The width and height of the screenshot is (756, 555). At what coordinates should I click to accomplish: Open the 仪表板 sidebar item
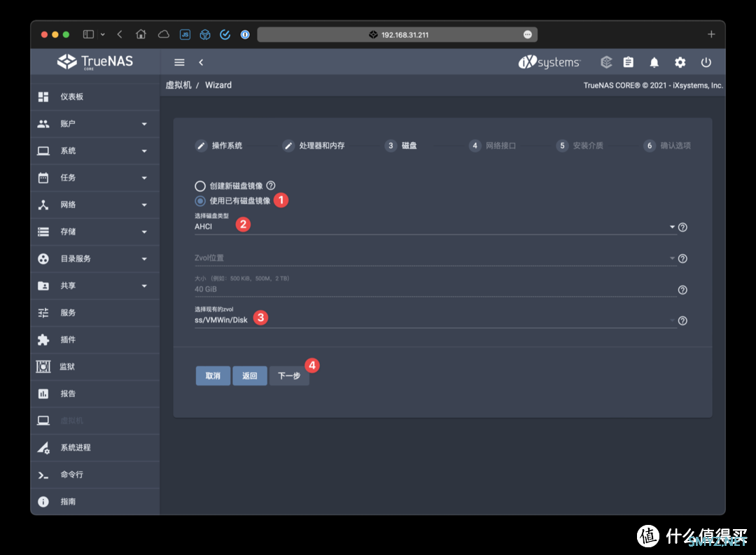point(94,97)
